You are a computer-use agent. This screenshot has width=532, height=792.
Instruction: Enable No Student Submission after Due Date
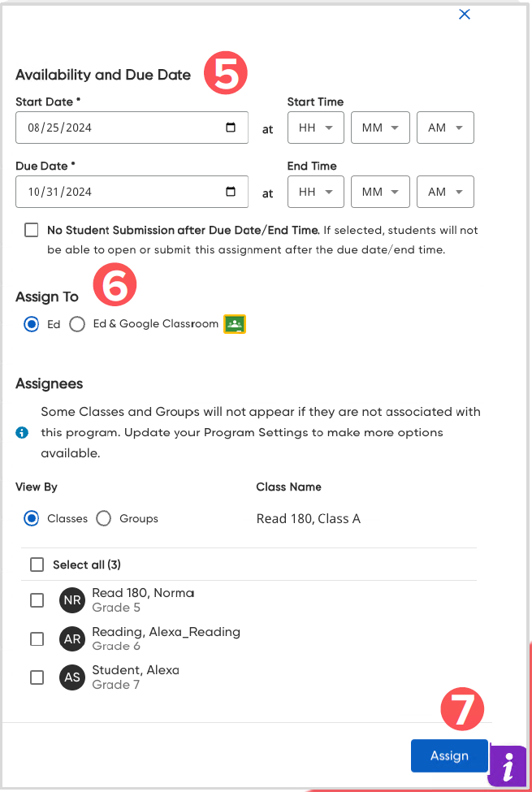pos(31,230)
